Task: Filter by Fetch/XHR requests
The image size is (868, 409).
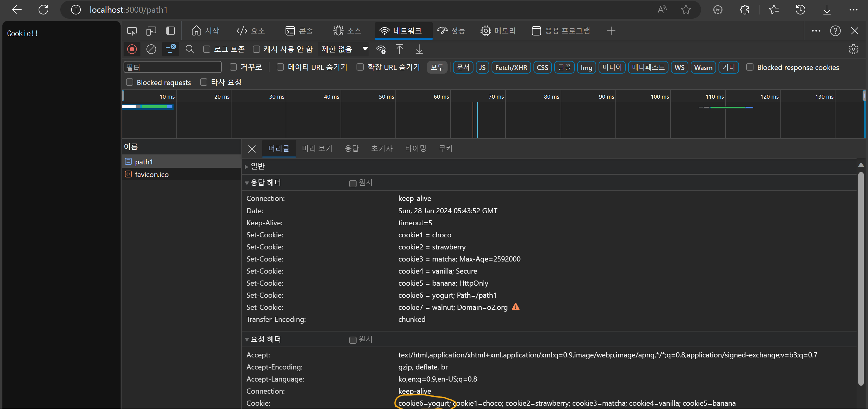Action: 511,68
